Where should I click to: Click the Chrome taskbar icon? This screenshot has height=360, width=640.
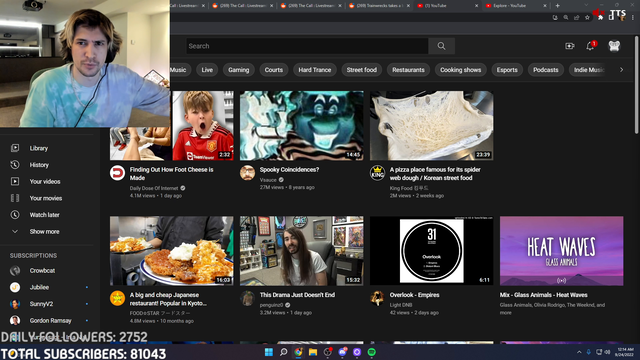298,352
